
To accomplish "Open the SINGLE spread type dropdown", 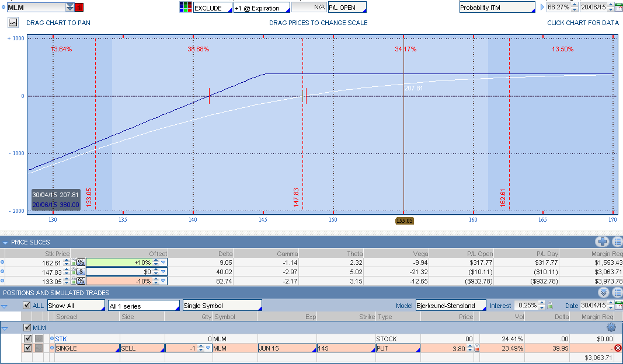I will point(87,348).
